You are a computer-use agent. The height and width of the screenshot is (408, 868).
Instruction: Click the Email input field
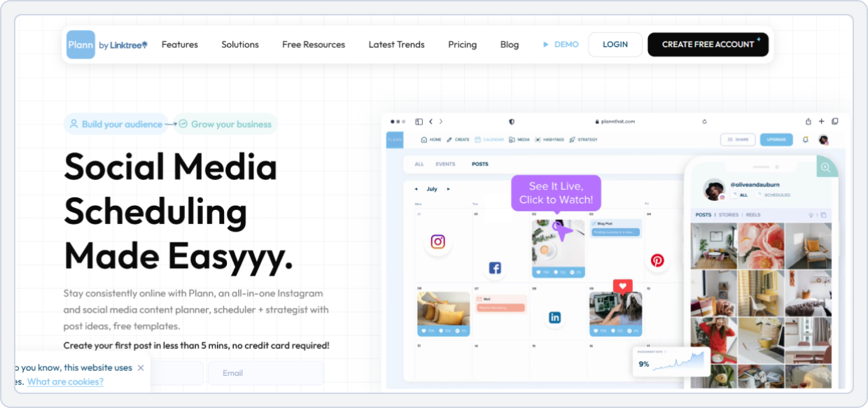[265, 373]
